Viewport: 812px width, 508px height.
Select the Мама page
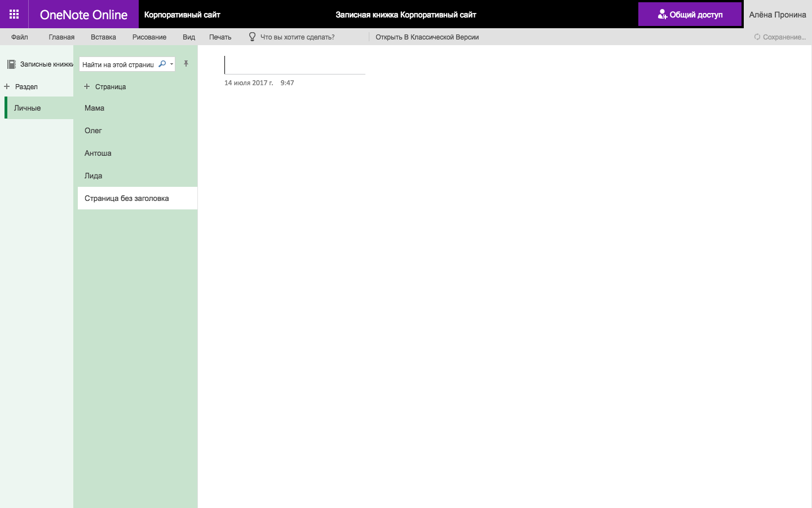coord(94,108)
